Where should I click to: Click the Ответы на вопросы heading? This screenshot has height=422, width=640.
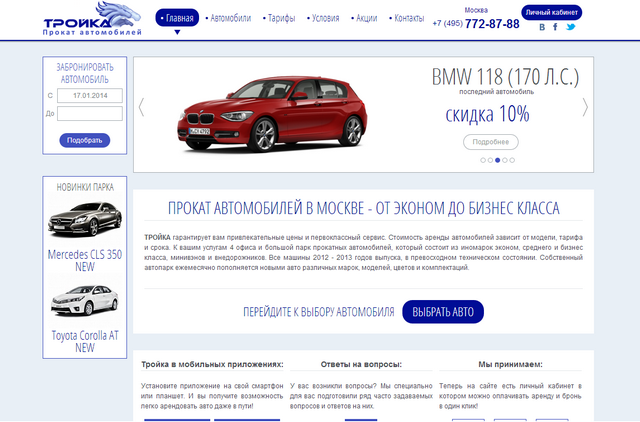click(x=361, y=364)
